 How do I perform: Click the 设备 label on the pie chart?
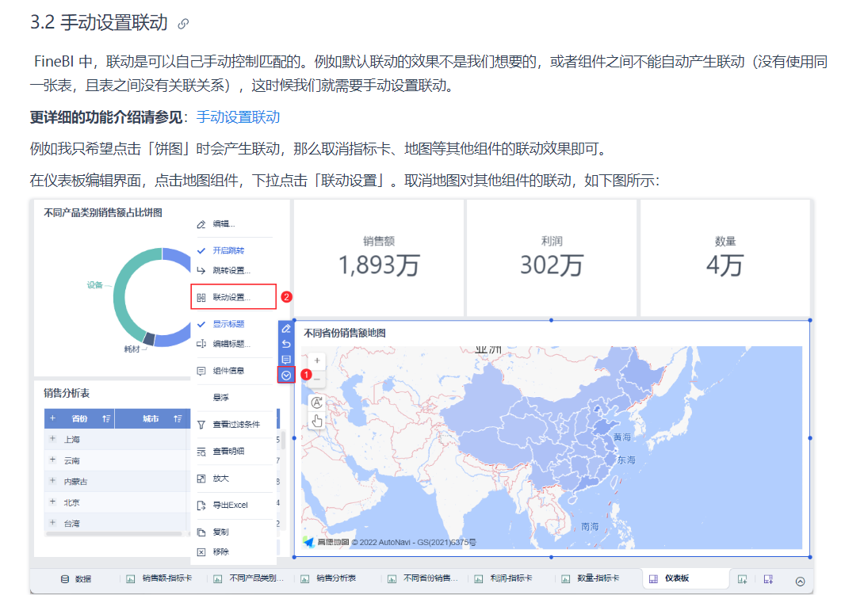pos(94,285)
